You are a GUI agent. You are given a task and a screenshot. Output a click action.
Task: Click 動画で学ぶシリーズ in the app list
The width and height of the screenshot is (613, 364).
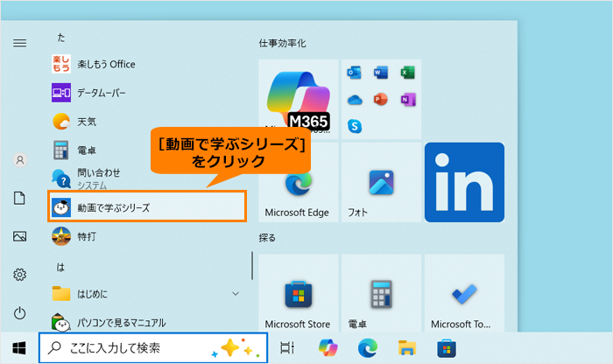(147, 207)
